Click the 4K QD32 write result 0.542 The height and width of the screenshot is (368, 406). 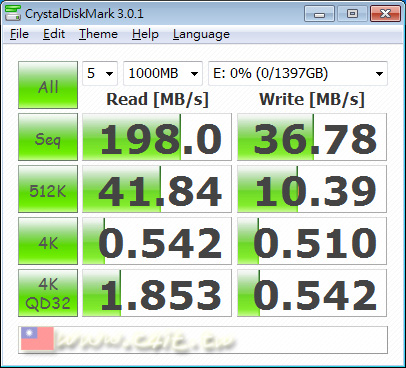312,293
